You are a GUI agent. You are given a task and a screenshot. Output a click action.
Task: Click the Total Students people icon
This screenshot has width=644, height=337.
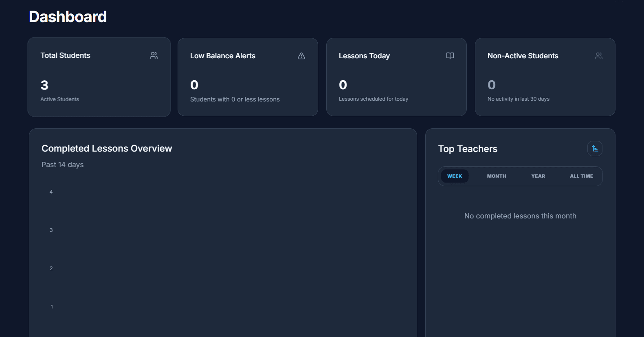154,55
